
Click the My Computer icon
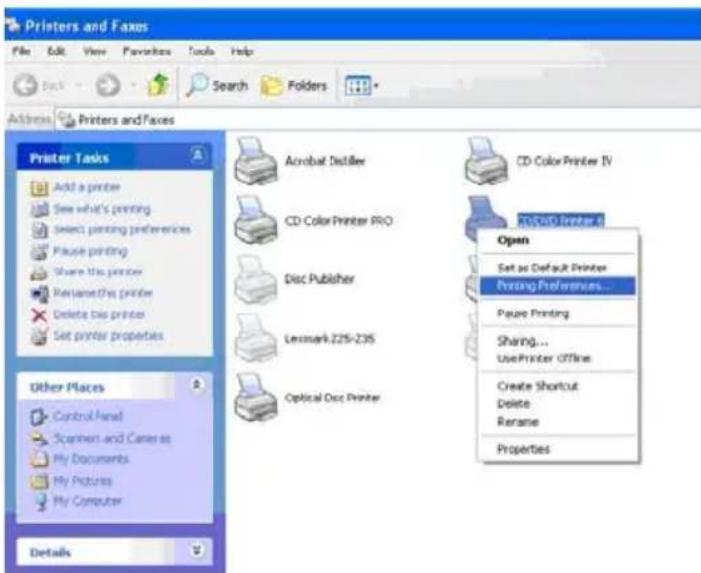(41, 501)
